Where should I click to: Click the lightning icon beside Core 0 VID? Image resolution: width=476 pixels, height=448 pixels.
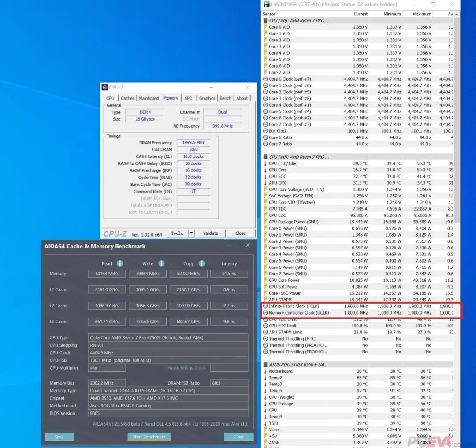265,27
